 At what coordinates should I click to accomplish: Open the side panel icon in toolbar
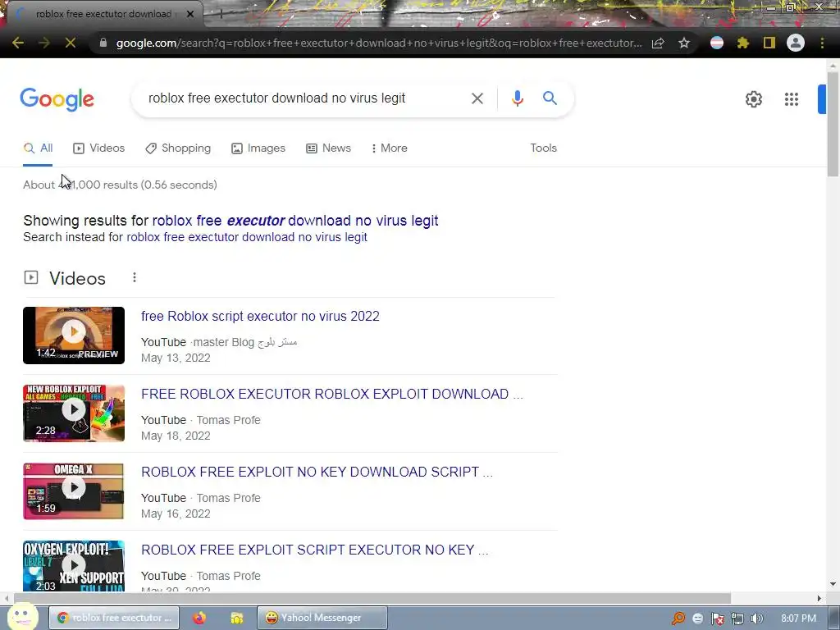pyautogui.click(x=769, y=43)
